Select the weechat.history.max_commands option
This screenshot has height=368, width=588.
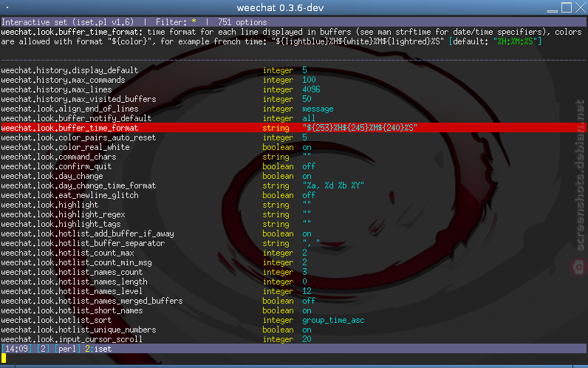click(x=294, y=80)
